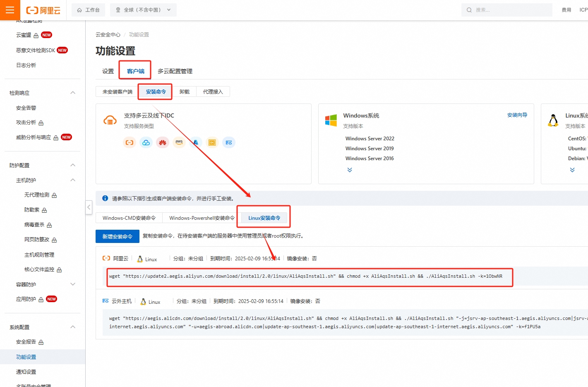Expand more Windows supported versions
Viewport: 588px width, 387px height.
tap(350, 170)
